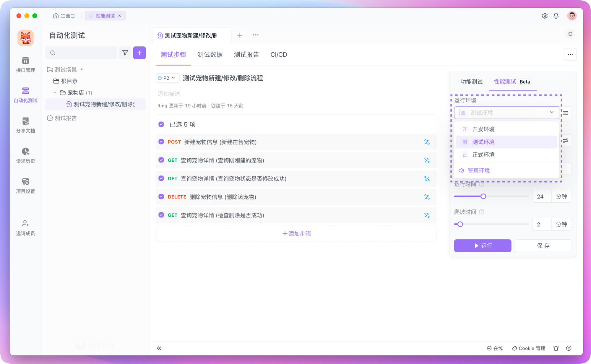The width and height of the screenshot is (591, 364).
Task: Switch to the 功能测试 tab
Action: point(471,82)
